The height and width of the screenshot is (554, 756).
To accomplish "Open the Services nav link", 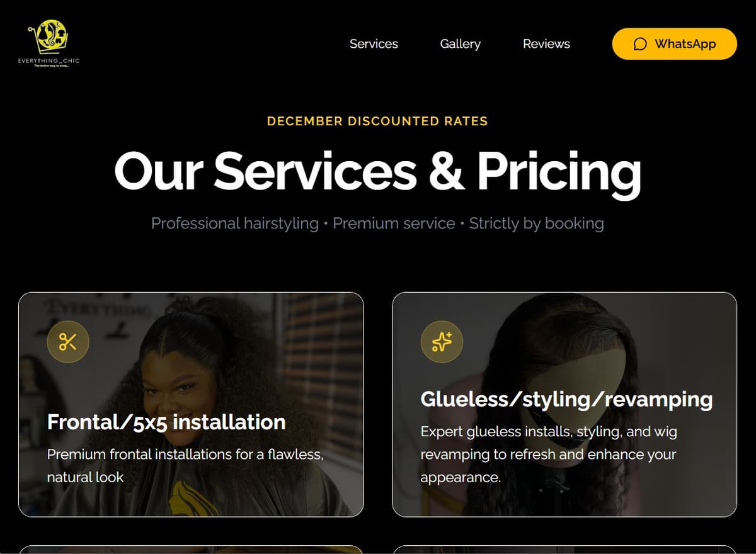I will coord(374,43).
